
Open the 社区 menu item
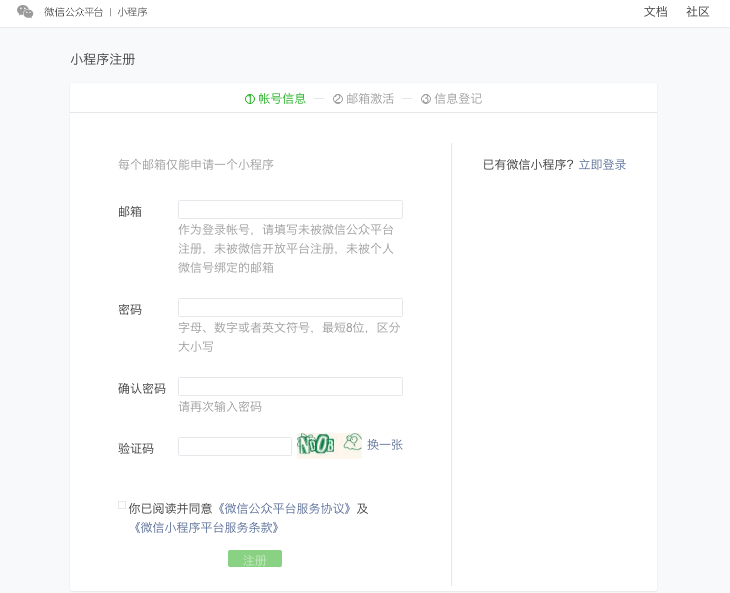[x=697, y=12]
